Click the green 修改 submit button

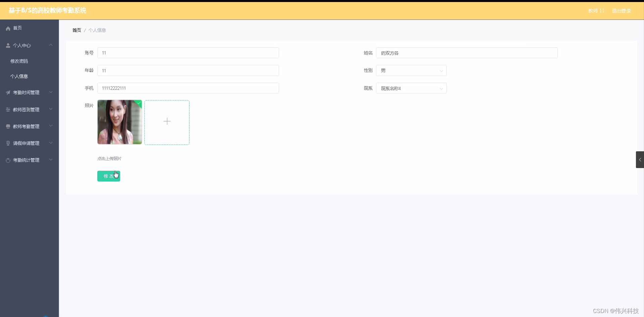(x=108, y=176)
